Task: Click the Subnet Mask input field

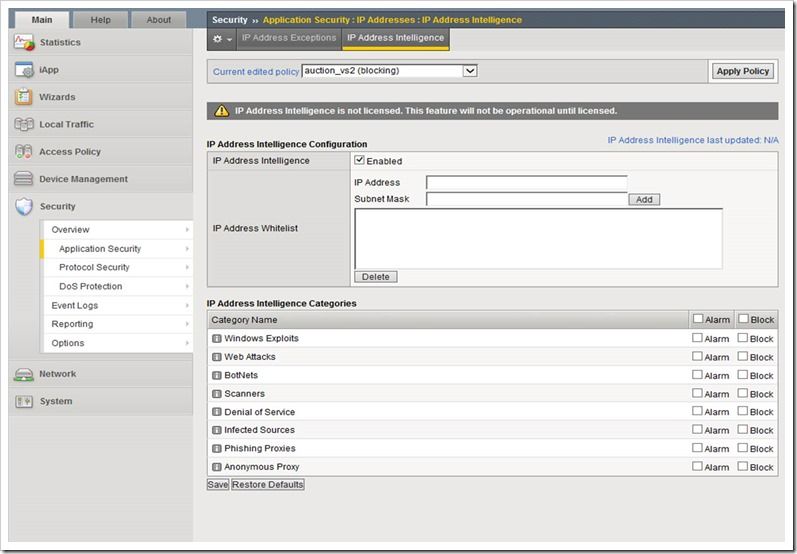Action: click(x=526, y=199)
